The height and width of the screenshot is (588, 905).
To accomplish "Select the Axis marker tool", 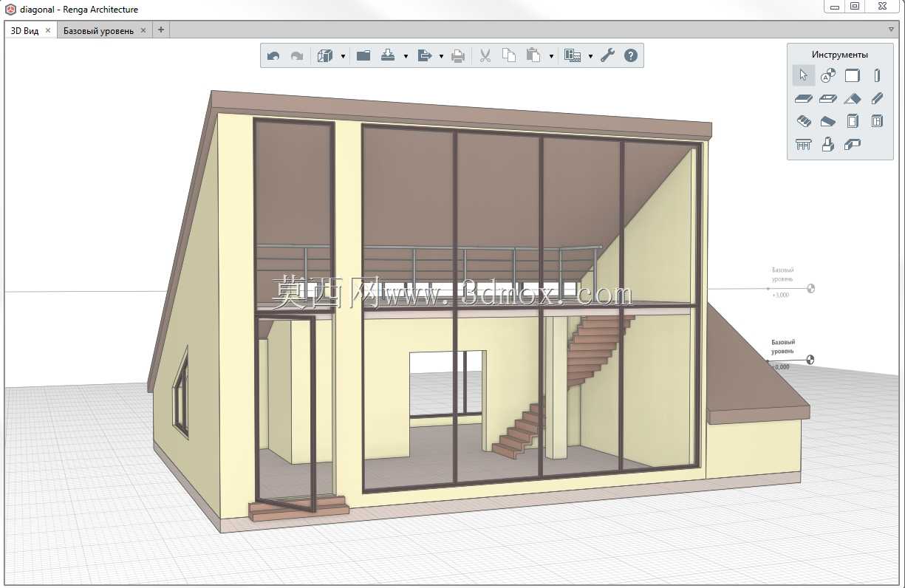I will click(828, 75).
